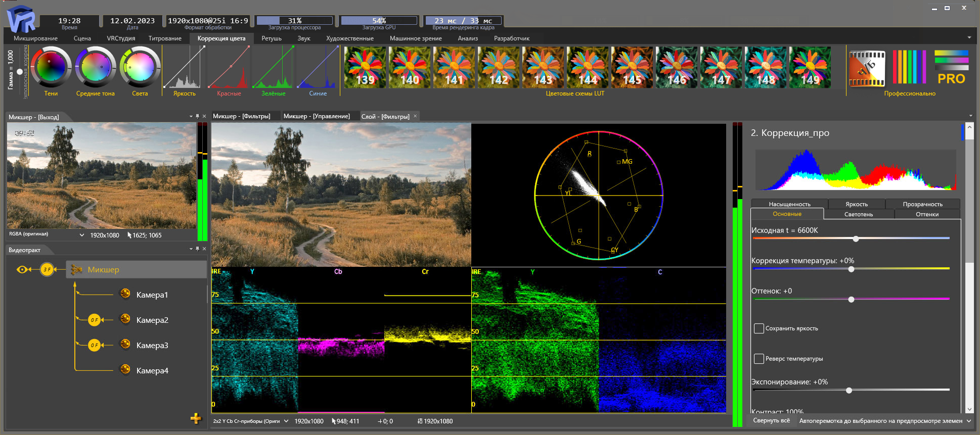Open the Синие curve tool

[x=318, y=67]
